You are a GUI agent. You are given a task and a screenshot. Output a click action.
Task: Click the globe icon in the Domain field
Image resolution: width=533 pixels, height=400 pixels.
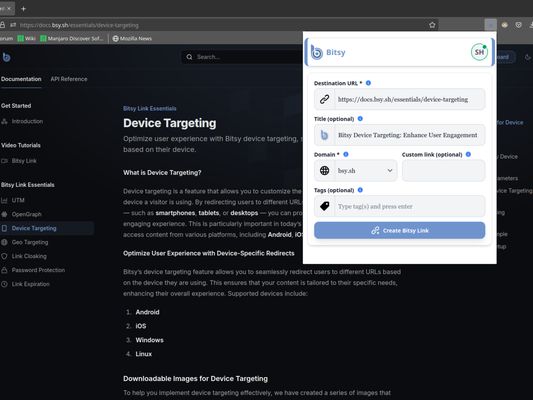pyautogui.click(x=324, y=171)
